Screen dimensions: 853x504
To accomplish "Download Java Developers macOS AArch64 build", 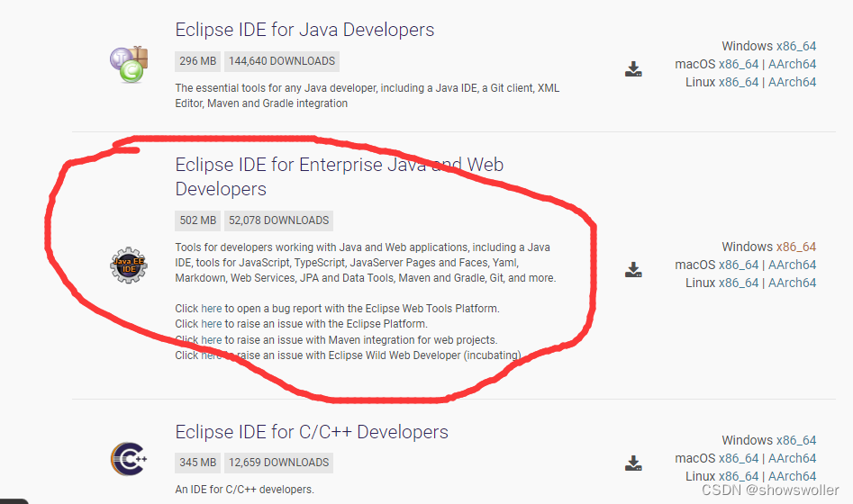I will [x=792, y=64].
